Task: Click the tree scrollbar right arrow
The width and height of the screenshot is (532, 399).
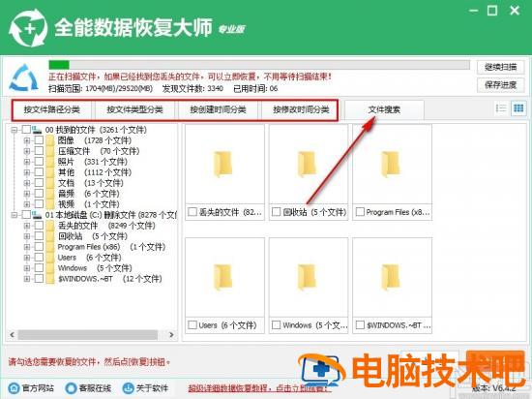Action: click(x=171, y=335)
